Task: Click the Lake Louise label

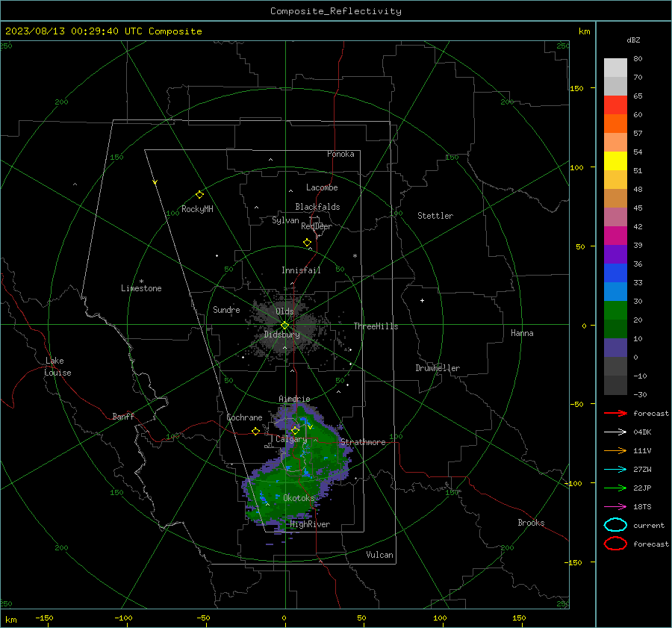Action: (57, 367)
